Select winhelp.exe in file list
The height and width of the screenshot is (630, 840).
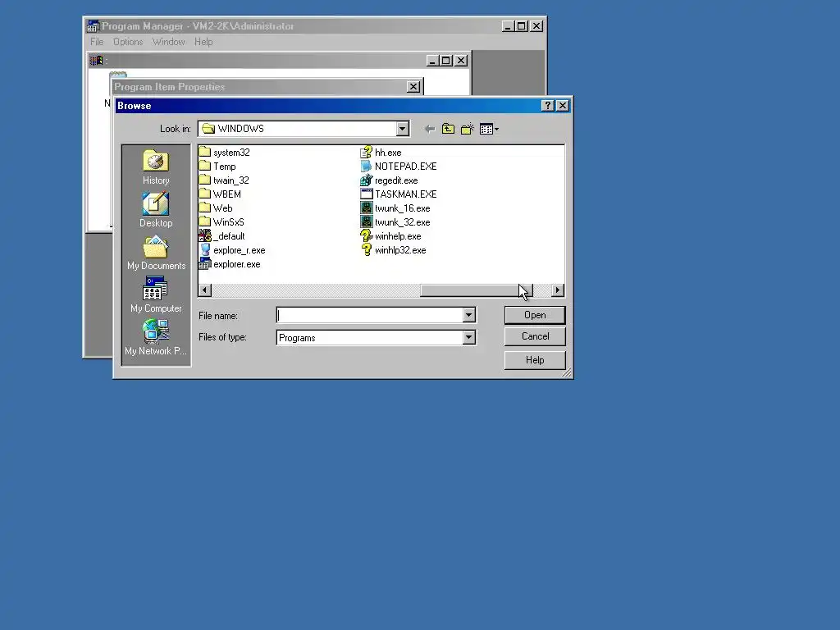[x=391, y=236]
